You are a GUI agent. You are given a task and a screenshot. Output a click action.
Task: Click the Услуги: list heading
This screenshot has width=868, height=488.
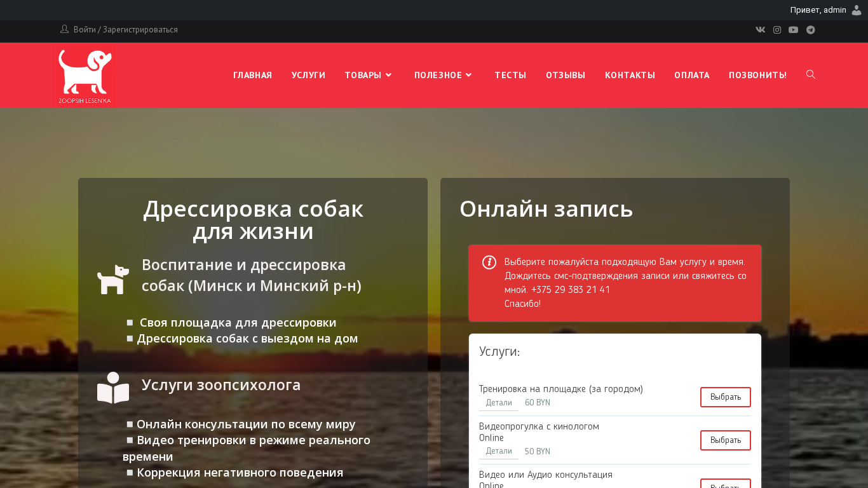coord(499,351)
